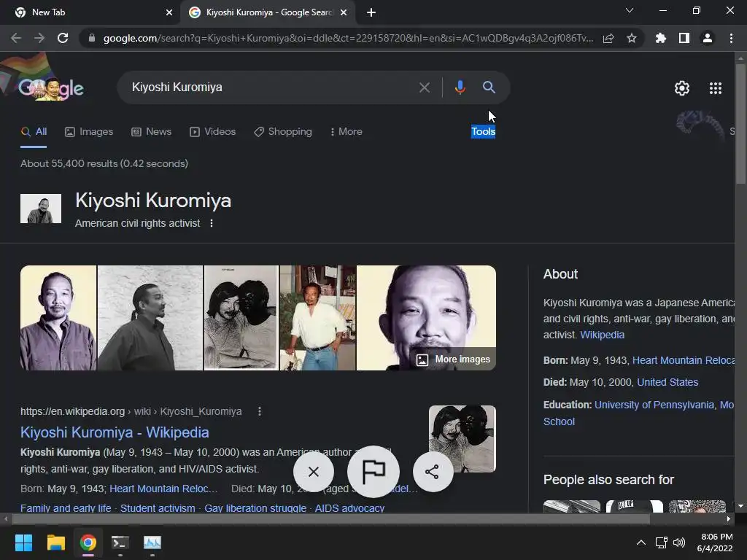Click the vertical page scrollbar
Viewport: 747px width, 560px height.
[740, 124]
